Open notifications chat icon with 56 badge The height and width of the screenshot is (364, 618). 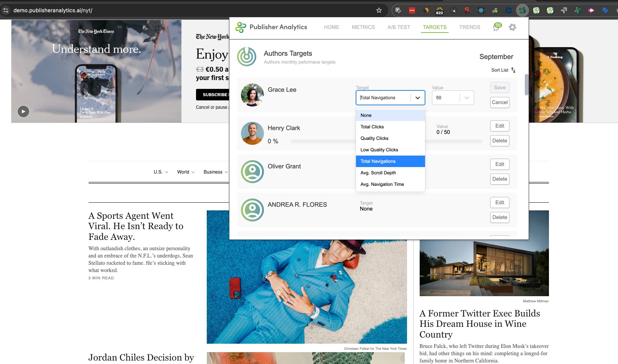(x=497, y=27)
